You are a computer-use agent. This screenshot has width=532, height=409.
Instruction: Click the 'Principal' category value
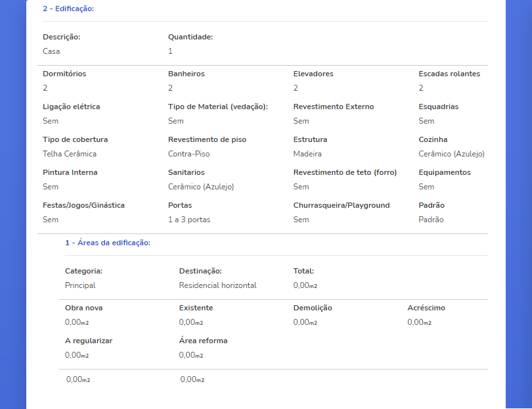tap(80, 285)
